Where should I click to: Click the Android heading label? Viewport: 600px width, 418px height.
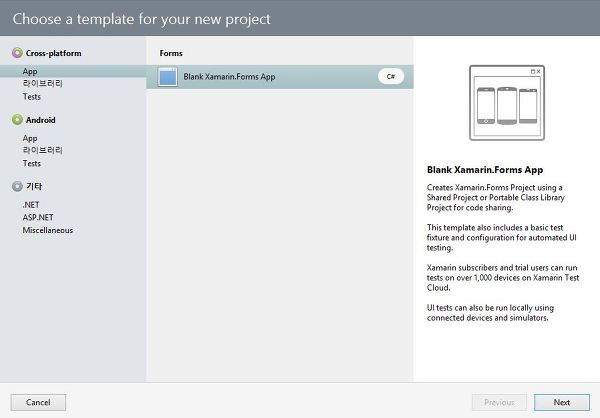(41, 120)
